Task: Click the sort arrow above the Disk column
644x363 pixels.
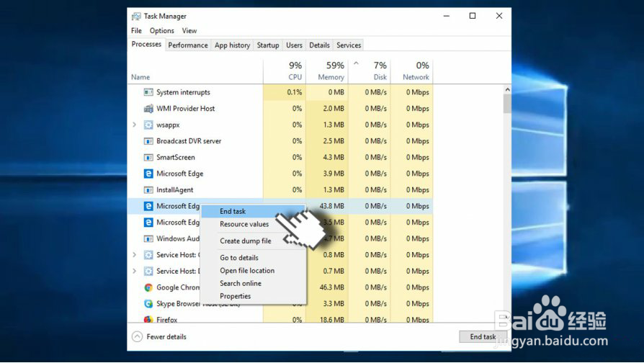Action: [356, 63]
